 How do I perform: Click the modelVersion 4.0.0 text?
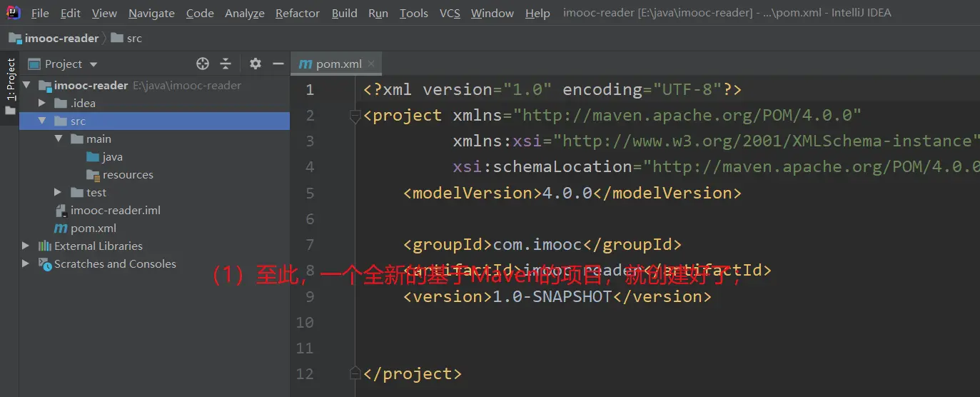click(x=567, y=193)
